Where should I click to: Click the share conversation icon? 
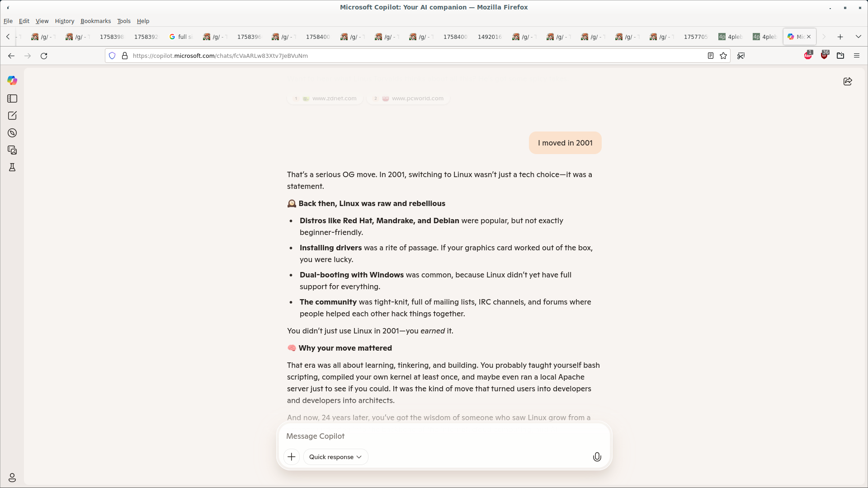848,81
